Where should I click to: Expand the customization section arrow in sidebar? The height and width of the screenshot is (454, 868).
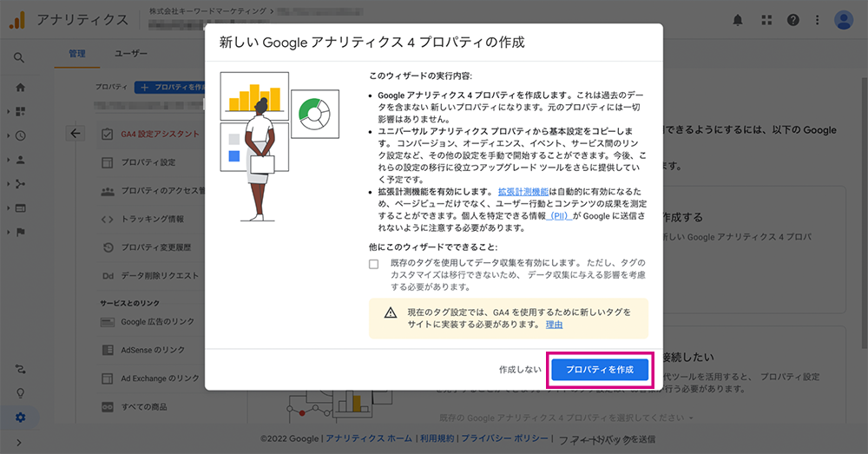(x=9, y=111)
